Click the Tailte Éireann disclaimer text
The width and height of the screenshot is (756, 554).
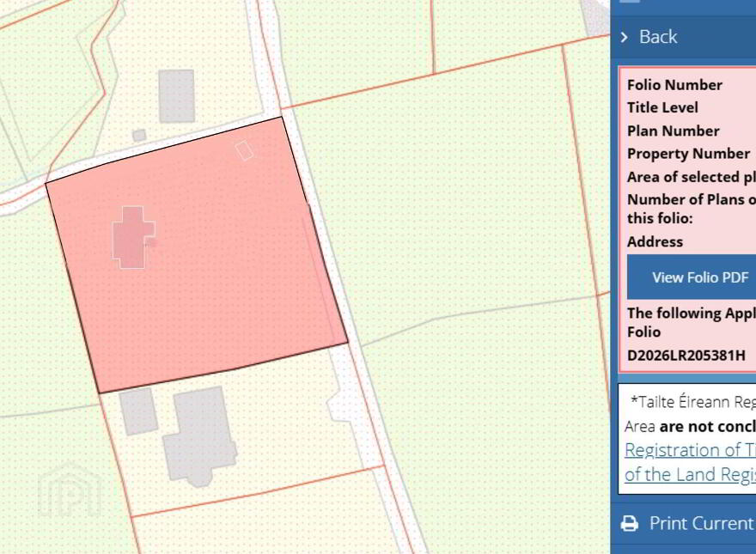(693, 402)
